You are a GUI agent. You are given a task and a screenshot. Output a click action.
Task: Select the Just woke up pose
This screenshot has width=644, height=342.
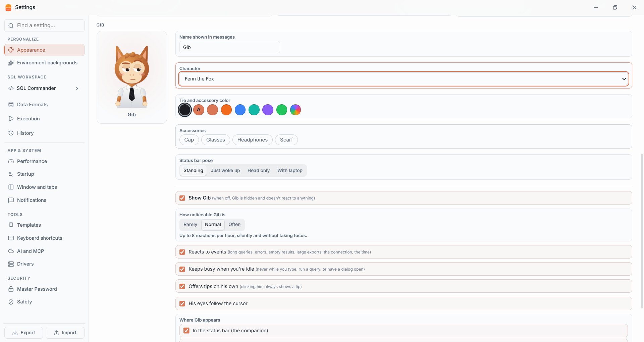click(225, 170)
